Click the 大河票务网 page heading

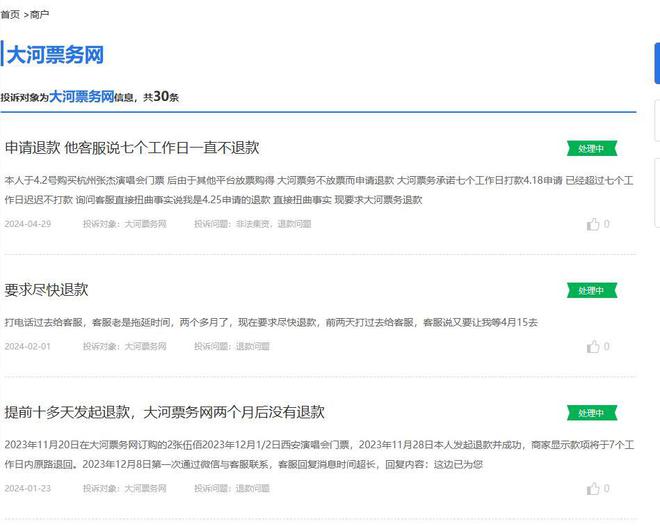click(55, 55)
